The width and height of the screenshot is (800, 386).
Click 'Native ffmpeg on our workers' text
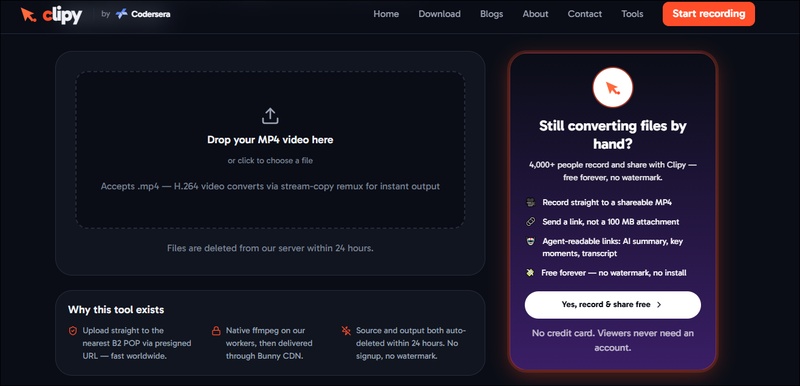(x=269, y=344)
